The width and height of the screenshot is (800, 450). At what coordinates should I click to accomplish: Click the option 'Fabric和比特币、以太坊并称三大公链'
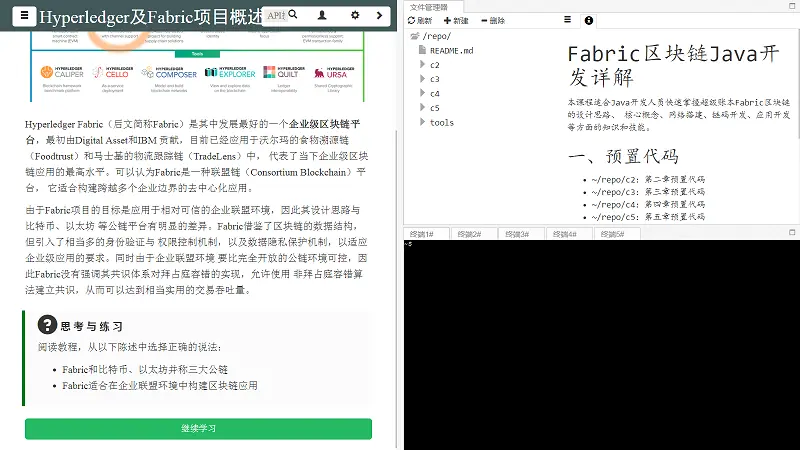(x=145, y=369)
